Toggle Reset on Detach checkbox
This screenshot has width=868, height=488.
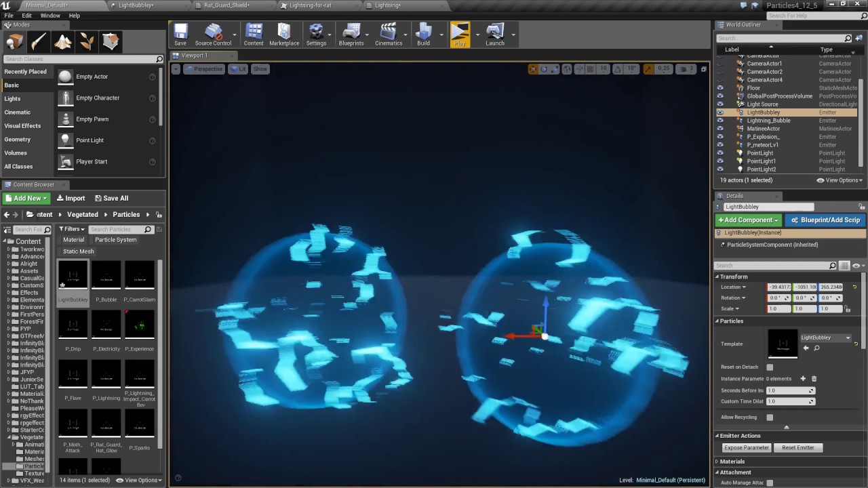pyautogui.click(x=770, y=367)
